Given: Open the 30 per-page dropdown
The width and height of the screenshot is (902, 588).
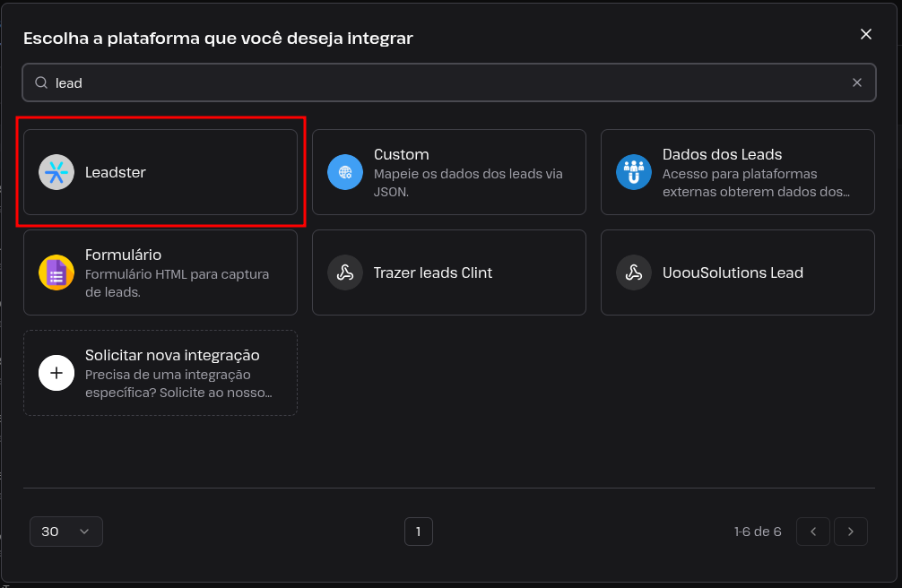Looking at the screenshot, I should (66, 532).
